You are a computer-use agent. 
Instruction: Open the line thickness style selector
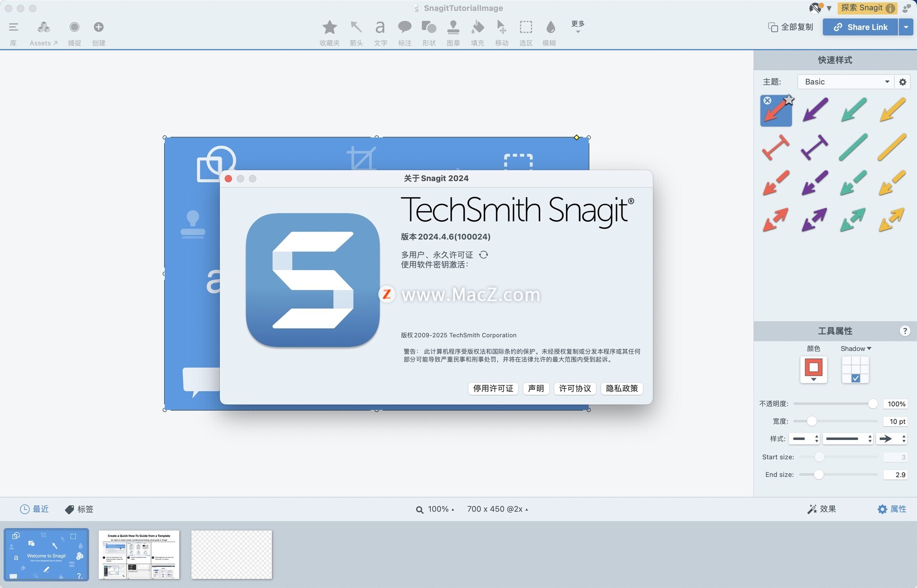848,438
